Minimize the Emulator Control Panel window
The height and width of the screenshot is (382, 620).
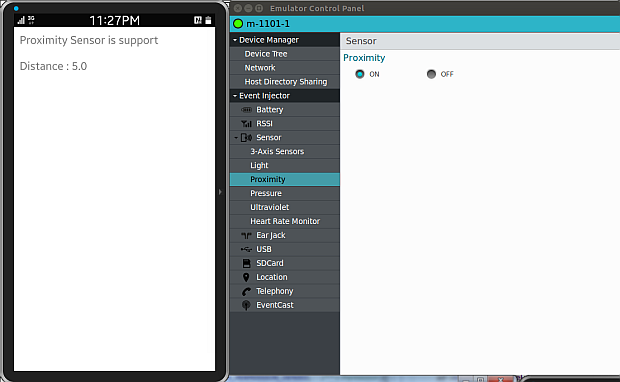[248, 8]
